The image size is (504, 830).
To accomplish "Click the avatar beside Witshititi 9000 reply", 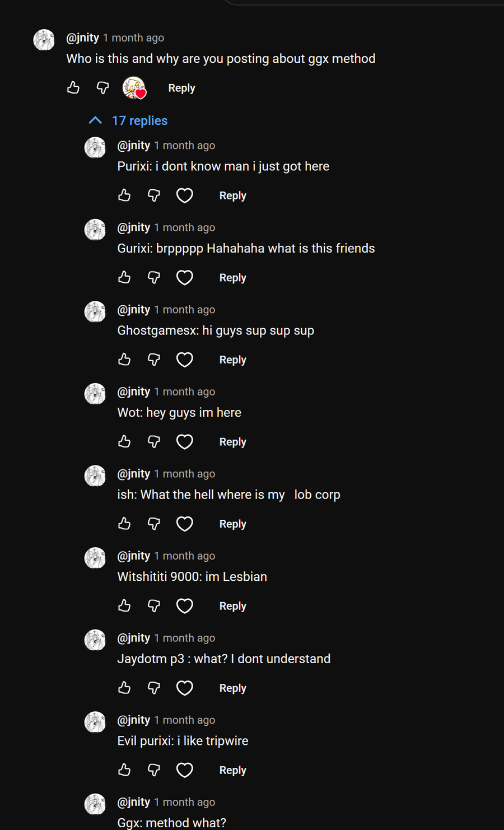I will pos(95,558).
